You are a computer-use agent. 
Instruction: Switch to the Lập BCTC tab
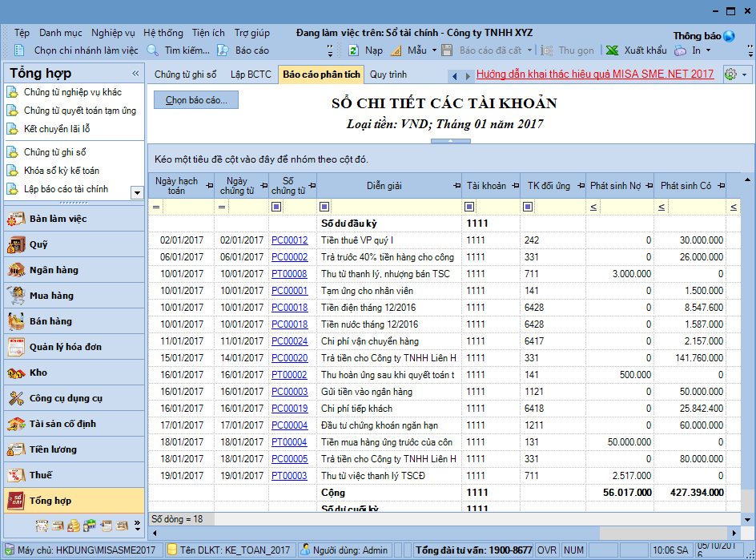(251, 75)
